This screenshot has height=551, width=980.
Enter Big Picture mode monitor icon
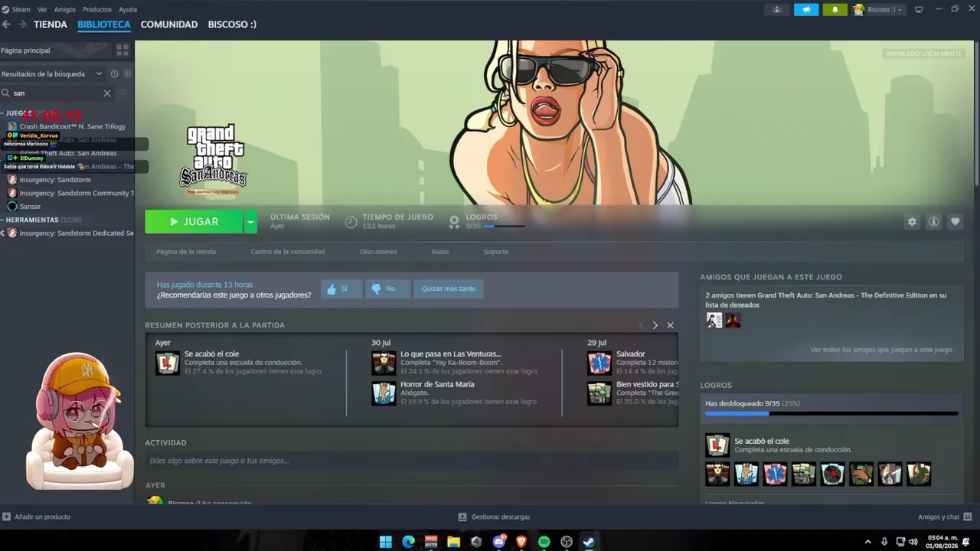919,9
